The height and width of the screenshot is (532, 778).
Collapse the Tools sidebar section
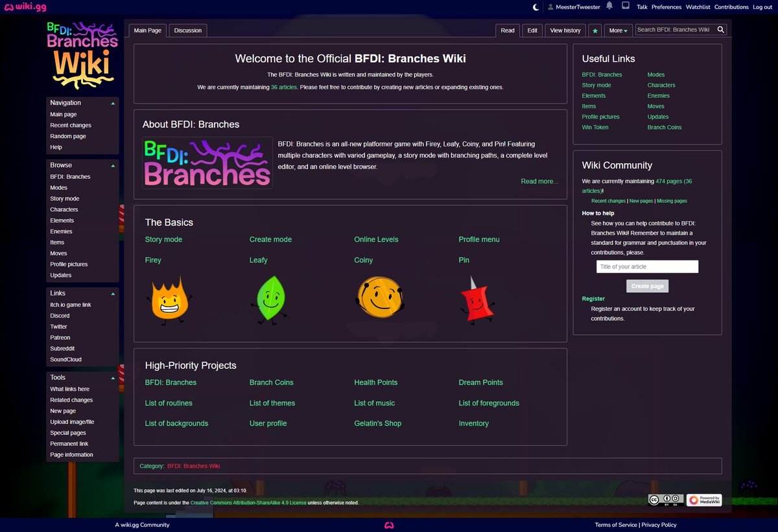click(113, 377)
